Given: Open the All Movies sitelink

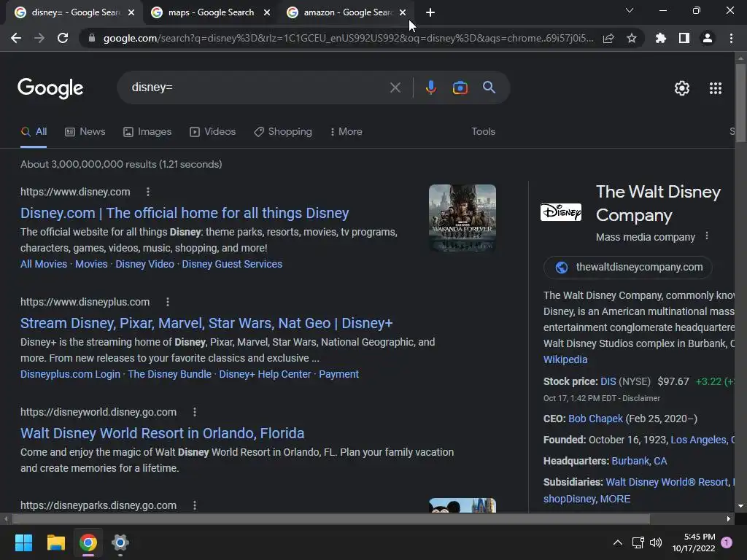Looking at the screenshot, I should click(x=44, y=264).
